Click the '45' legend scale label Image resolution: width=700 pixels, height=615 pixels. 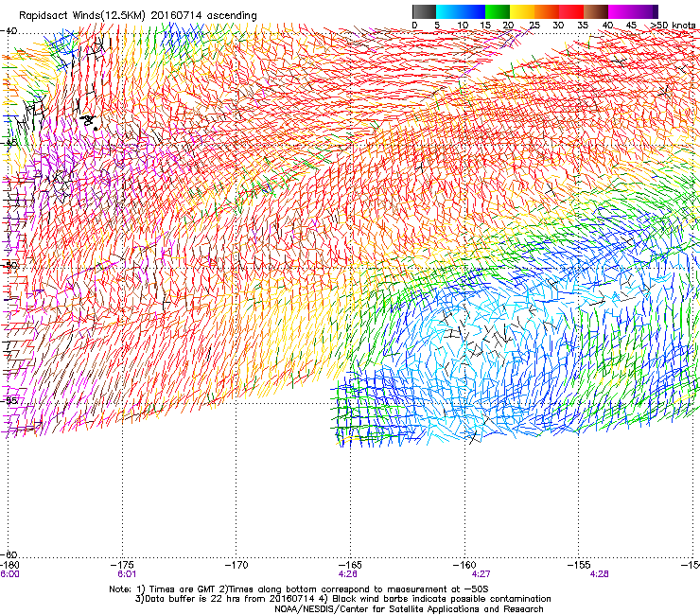click(x=631, y=26)
